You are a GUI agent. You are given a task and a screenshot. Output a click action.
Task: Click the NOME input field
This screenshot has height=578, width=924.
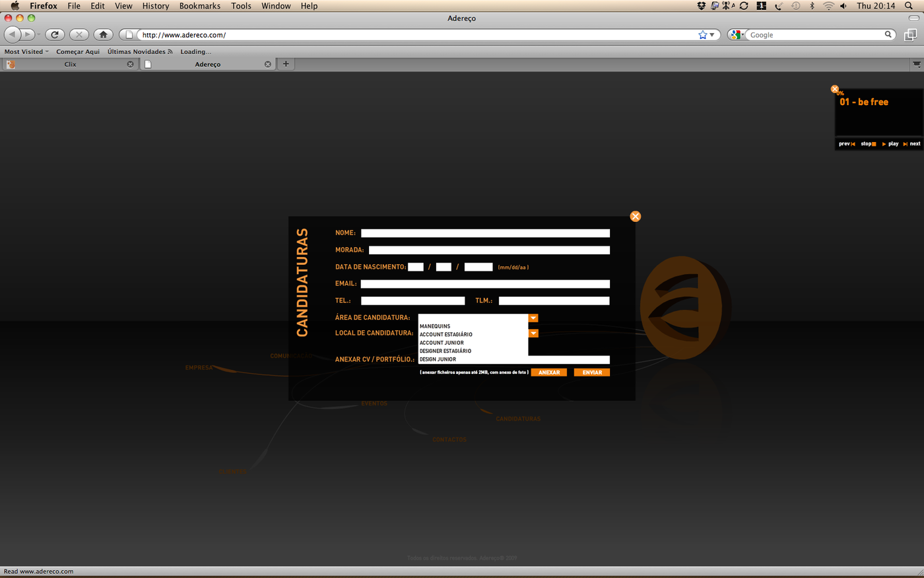(x=485, y=233)
